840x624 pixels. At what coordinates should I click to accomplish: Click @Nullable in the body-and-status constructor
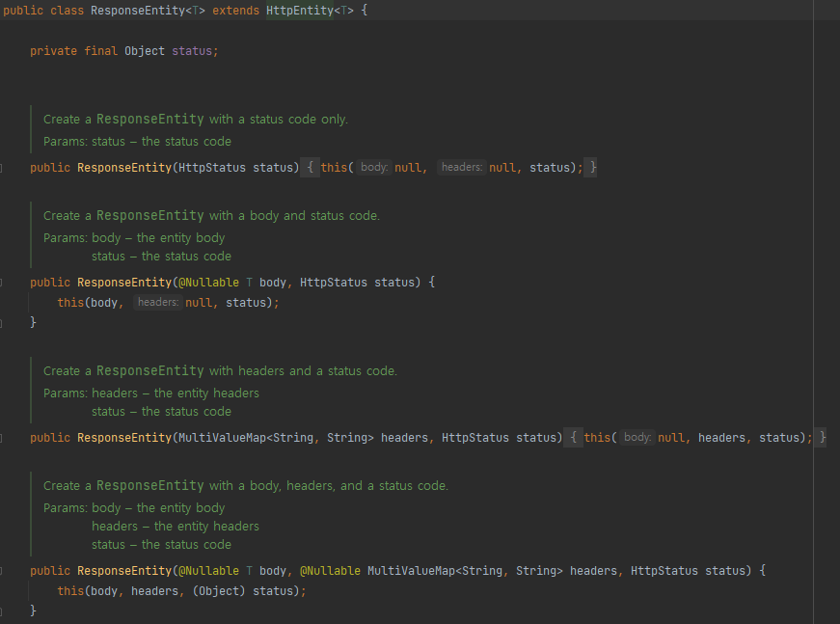point(209,283)
